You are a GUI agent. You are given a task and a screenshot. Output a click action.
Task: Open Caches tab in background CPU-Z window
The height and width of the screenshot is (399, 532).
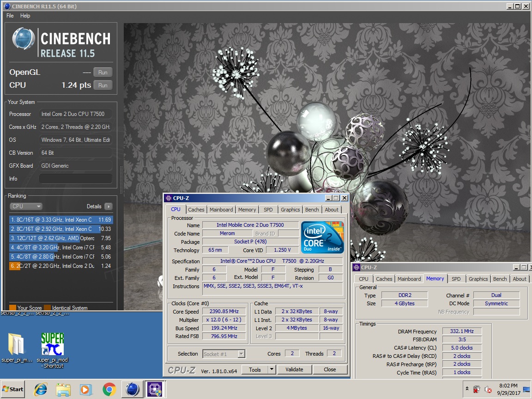(384, 279)
